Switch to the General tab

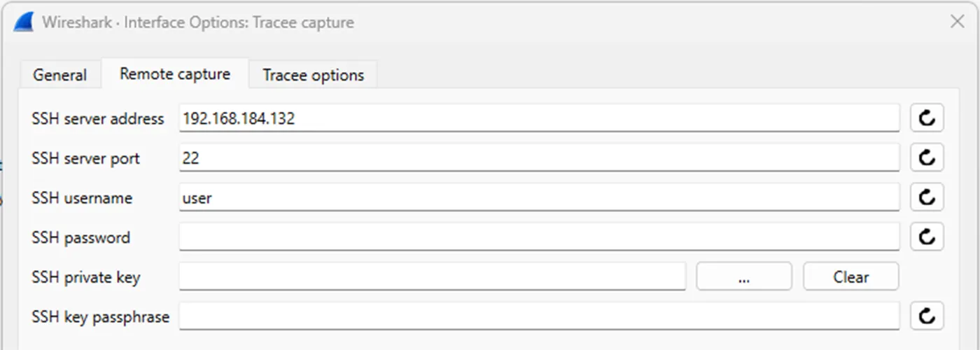60,75
